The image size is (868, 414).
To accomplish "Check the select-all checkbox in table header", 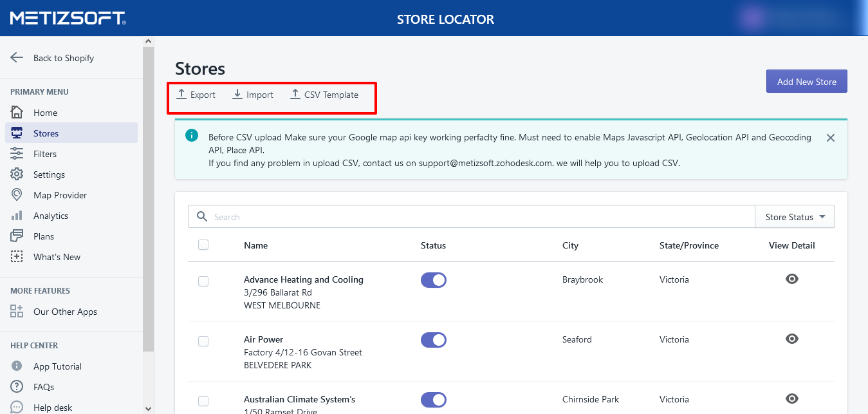I will coord(203,245).
